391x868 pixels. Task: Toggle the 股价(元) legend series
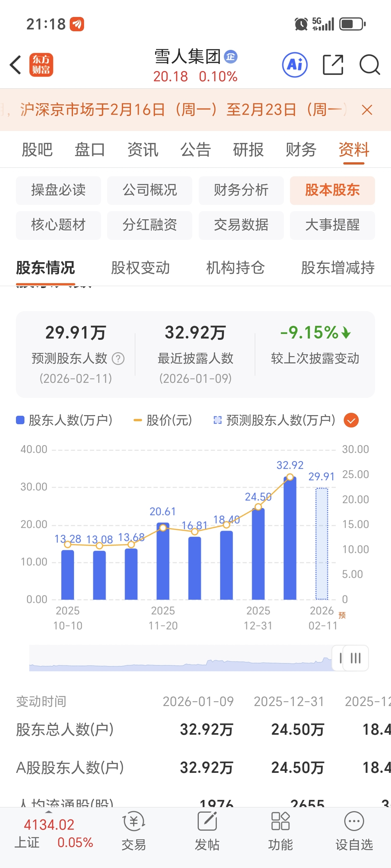point(163,420)
